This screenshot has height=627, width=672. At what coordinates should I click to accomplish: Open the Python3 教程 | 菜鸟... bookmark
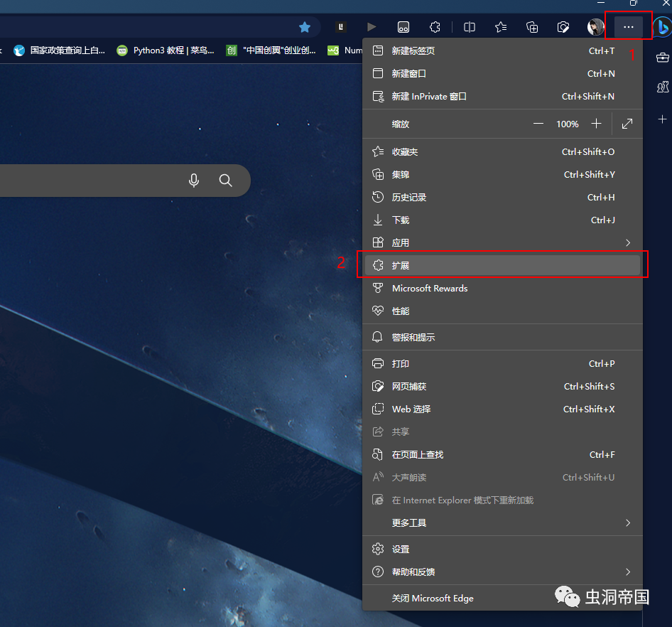[x=166, y=50]
